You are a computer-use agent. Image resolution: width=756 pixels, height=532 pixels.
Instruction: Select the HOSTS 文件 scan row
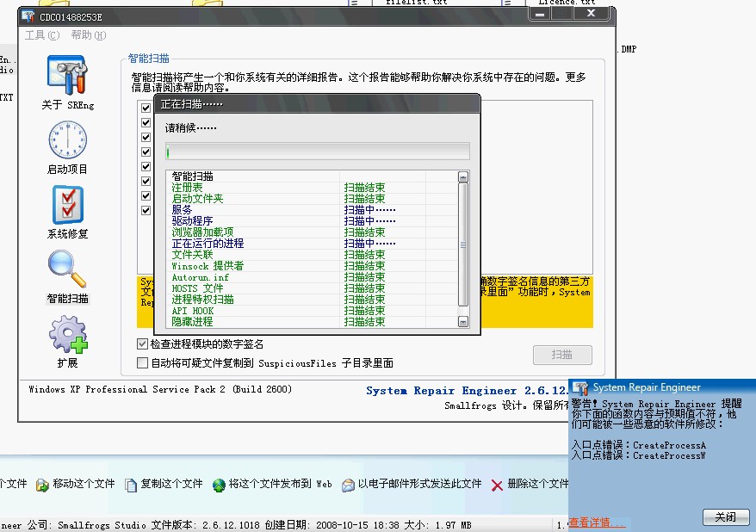coord(312,288)
